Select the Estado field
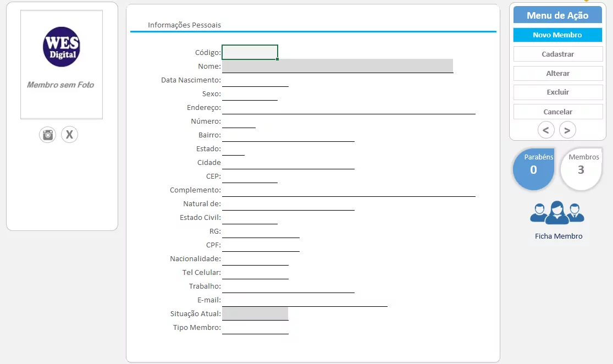Image resolution: width=613 pixels, height=364 pixels. [x=234, y=148]
